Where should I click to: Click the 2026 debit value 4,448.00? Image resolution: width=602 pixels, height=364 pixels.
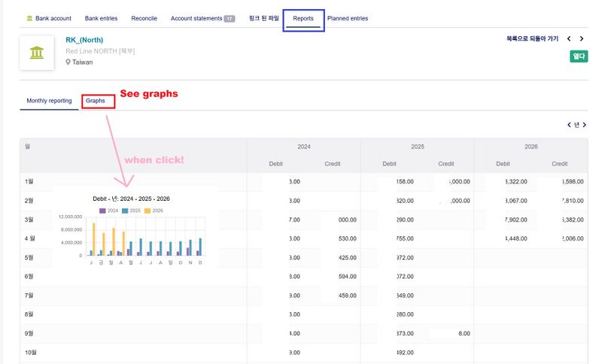tap(516, 238)
